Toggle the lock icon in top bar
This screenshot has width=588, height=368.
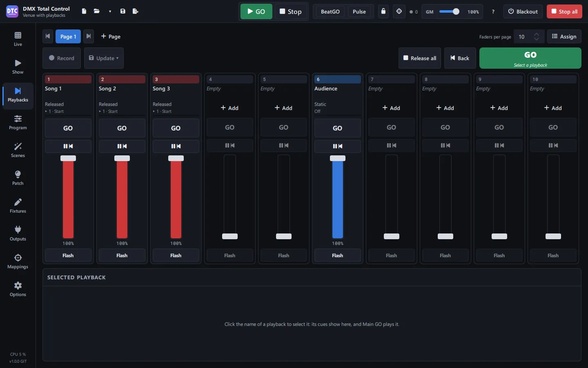[383, 11]
